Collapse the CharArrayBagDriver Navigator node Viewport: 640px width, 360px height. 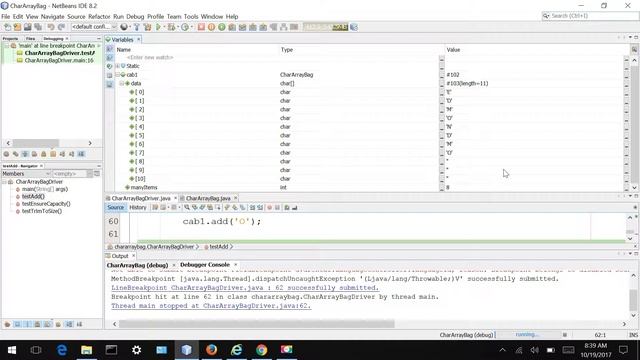pyautogui.click(x=5, y=182)
